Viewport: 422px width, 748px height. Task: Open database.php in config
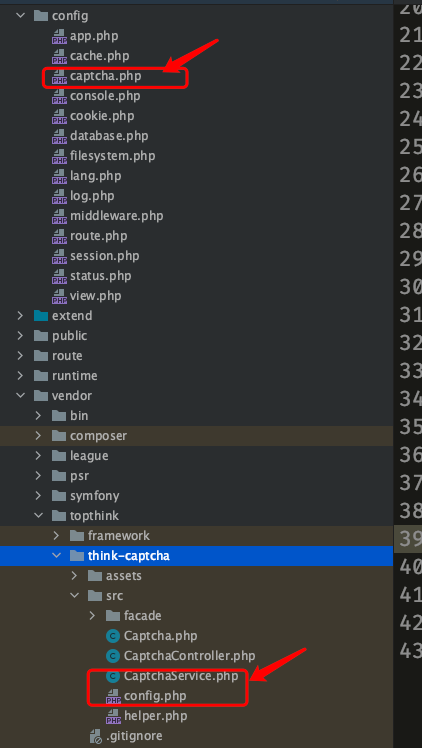pyautogui.click(x=109, y=136)
